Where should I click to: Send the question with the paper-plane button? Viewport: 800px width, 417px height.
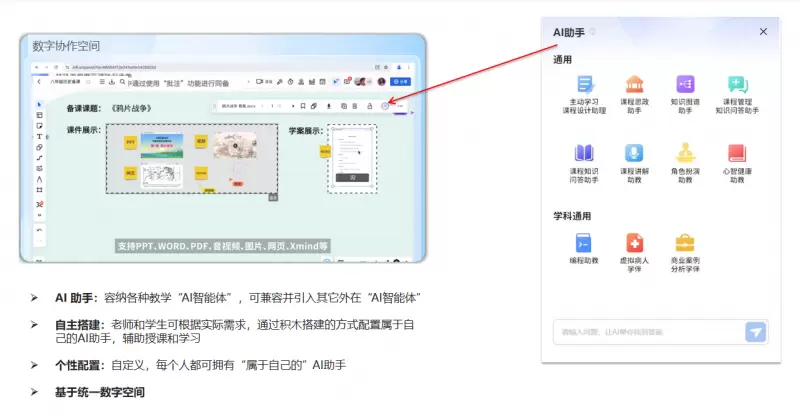point(755,332)
